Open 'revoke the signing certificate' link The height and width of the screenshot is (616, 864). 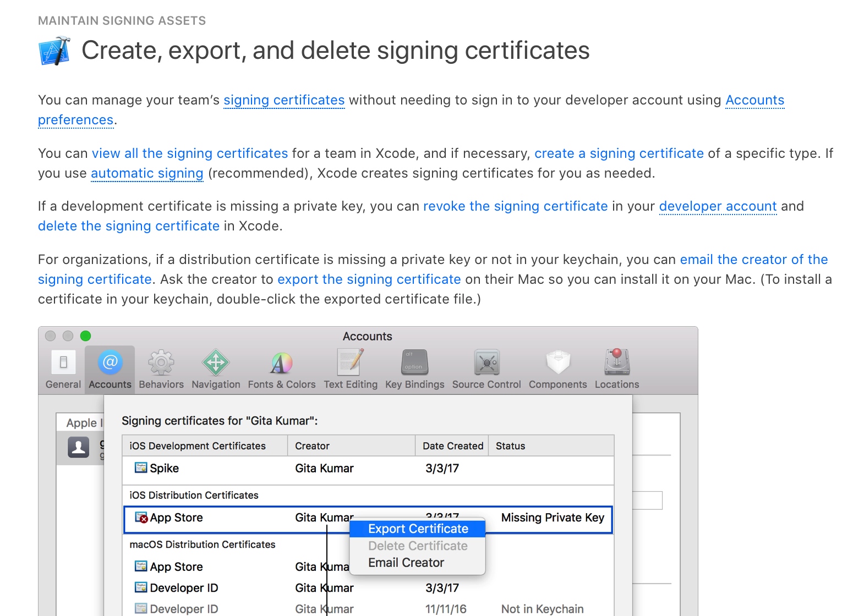(x=515, y=206)
